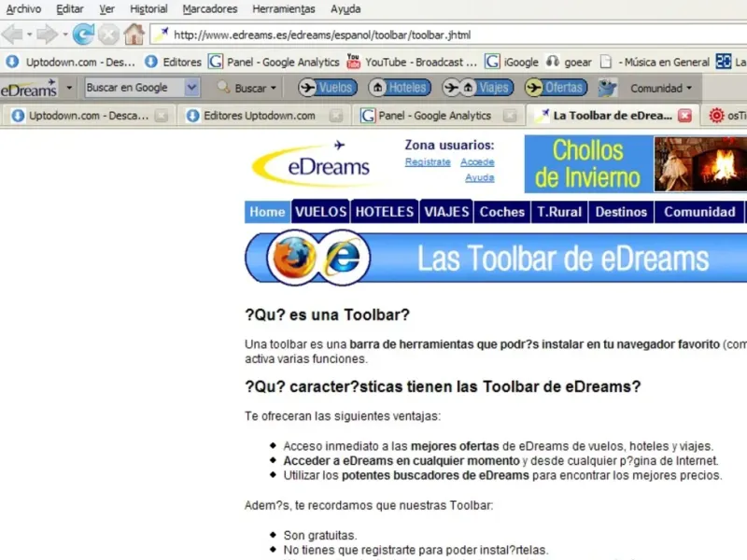The image size is (747, 560).
Task: Open the Panel - Google Analytics bookmark
Action: click(274, 62)
